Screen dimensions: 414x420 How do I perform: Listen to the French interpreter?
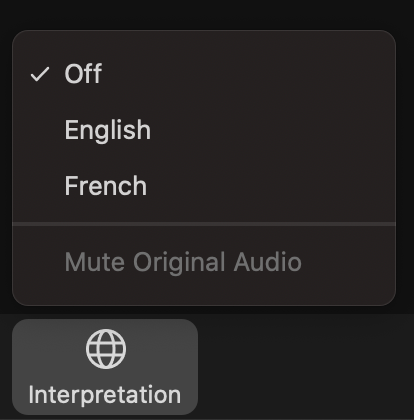tap(204, 186)
